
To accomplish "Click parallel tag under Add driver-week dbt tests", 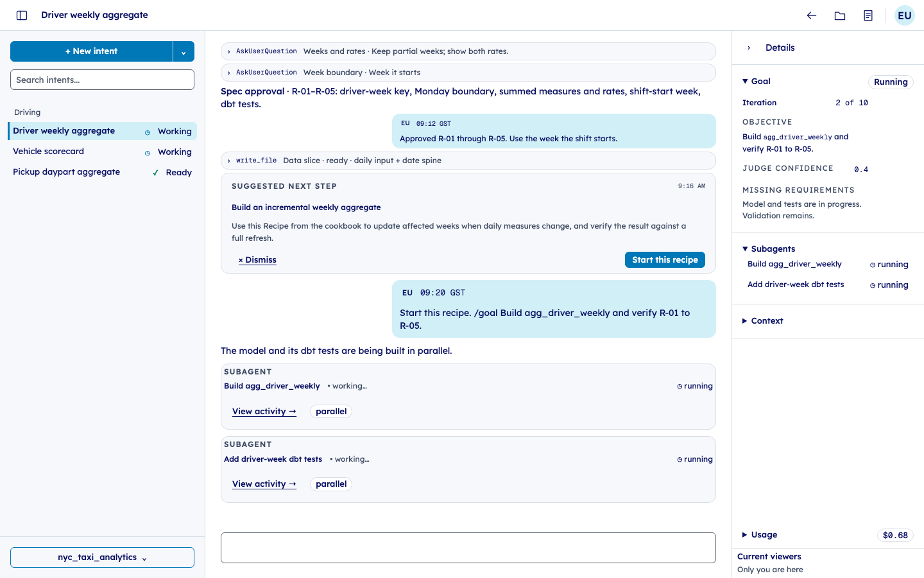I will tap(331, 484).
